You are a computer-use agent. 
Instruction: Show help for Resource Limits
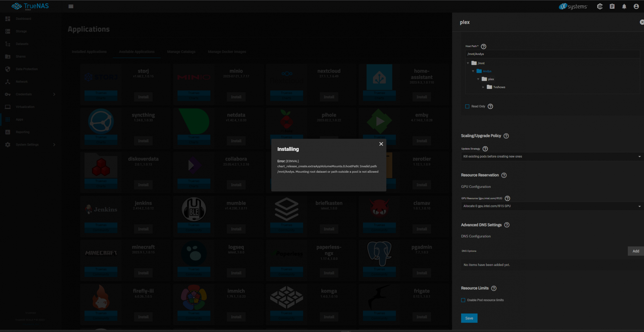pos(494,288)
